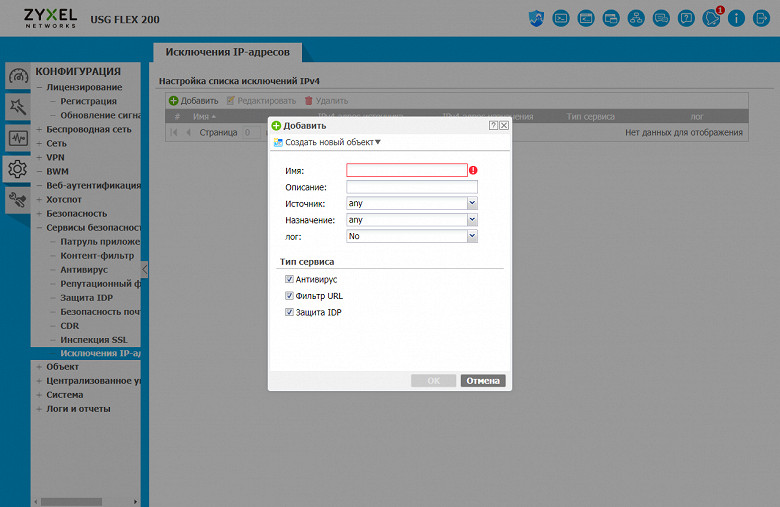Open the CLI window icon
Image resolution: width=780 pixels, height=507 pixels.
coord(586,19)
